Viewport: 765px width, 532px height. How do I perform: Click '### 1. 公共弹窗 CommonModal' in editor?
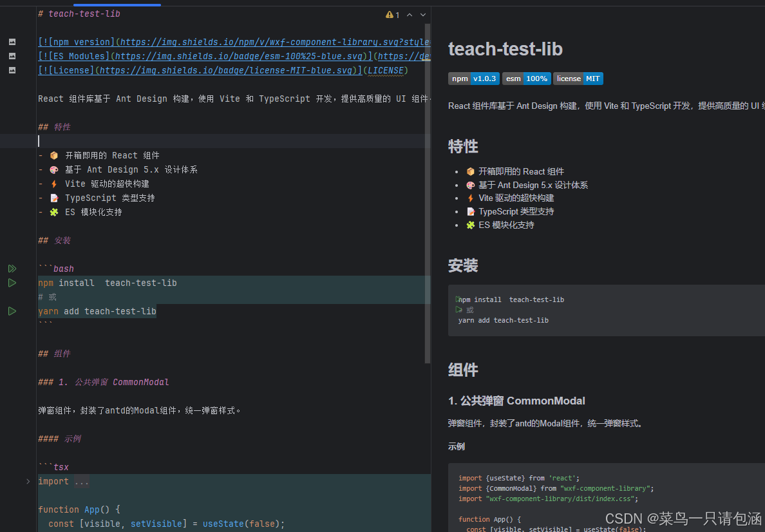point(104,382)
